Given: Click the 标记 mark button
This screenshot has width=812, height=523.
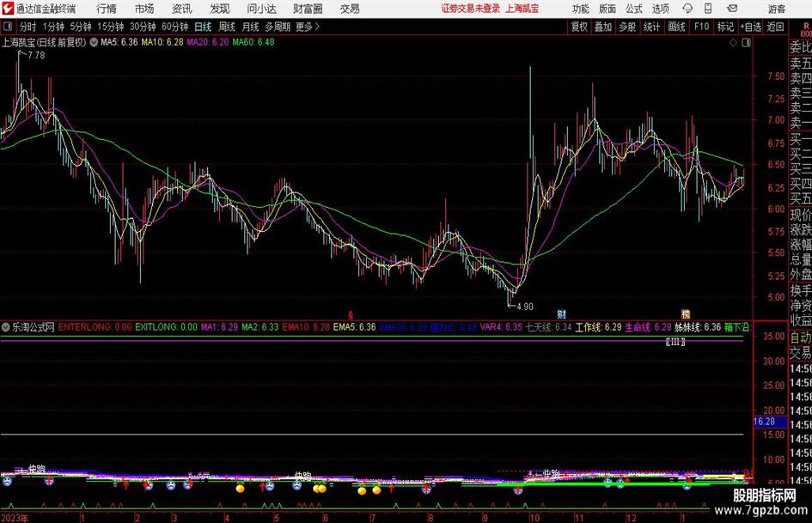Looking at the screenshot, I should pyautogui.click(x=725, y=27).
